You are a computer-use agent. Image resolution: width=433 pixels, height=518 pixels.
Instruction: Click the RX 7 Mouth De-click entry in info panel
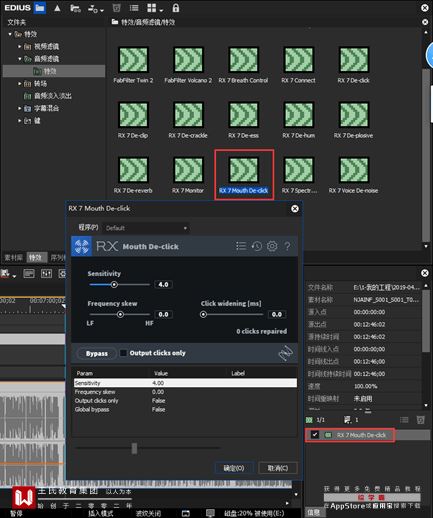point(361,435)
